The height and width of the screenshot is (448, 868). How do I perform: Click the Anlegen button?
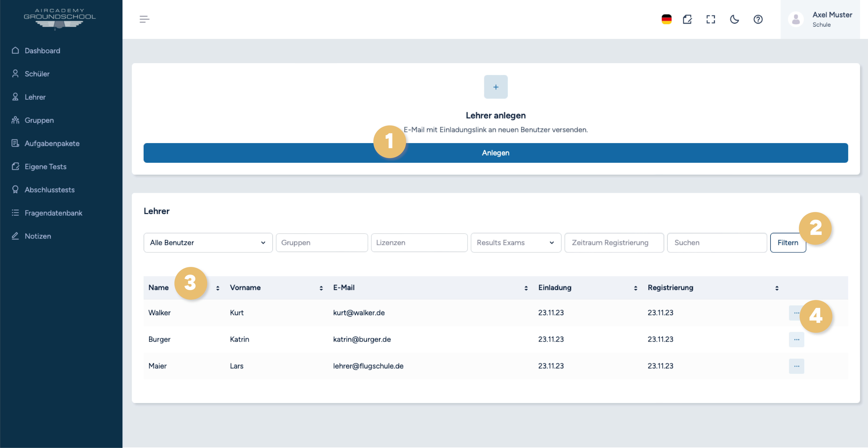[496, 153]
